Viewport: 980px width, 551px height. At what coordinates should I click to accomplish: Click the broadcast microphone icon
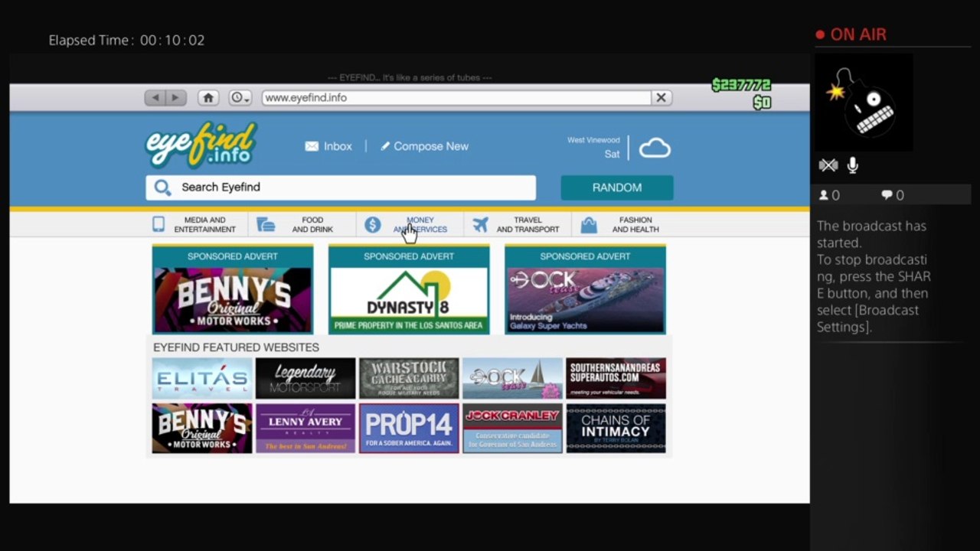click(853, 165)
